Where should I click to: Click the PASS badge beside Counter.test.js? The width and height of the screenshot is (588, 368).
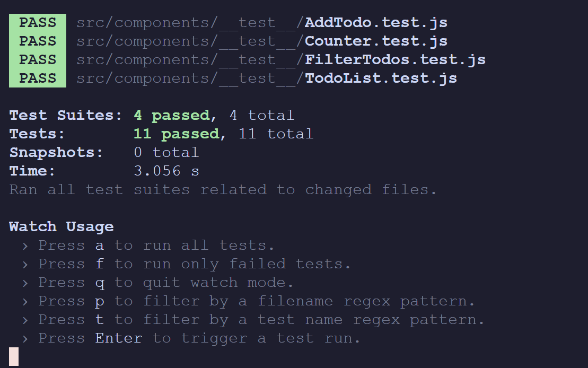[38, 41]
